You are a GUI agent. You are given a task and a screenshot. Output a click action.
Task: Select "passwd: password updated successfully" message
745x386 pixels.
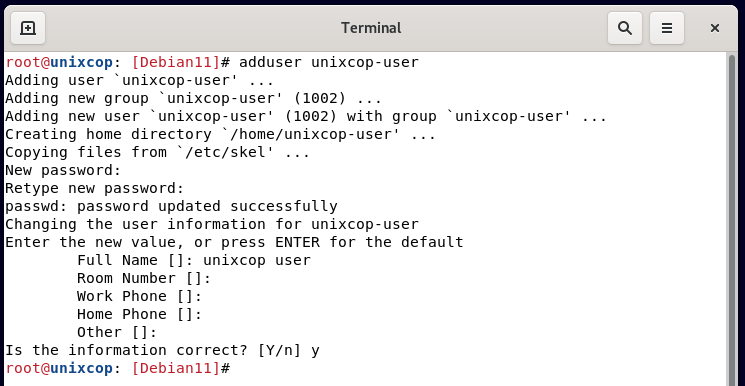171,206
